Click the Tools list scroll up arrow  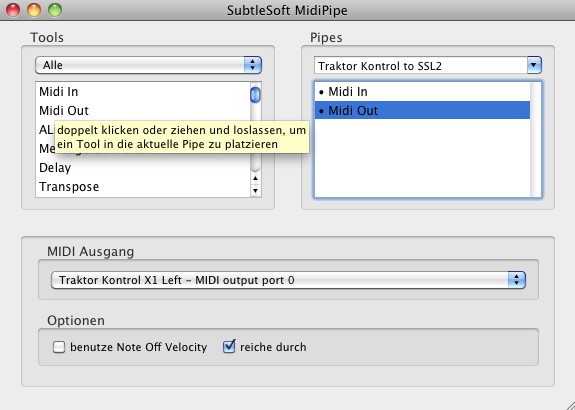pos(255,179)
